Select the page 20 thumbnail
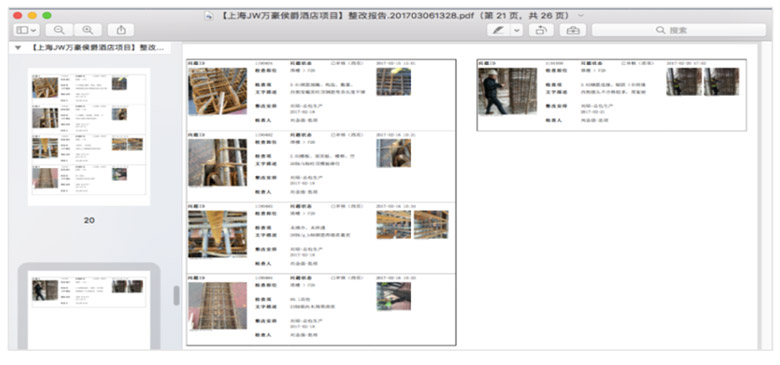780x365 pixels. pyautogui.click(x=89, y=137)
